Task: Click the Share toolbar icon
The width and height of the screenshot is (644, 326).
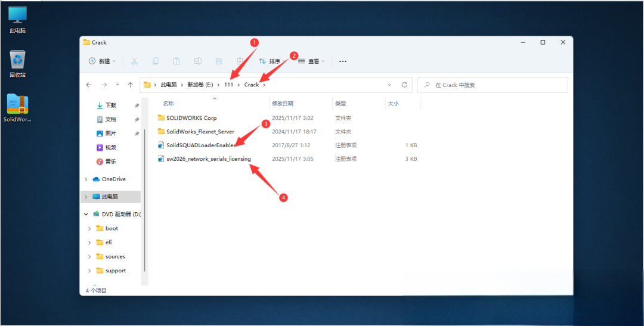Action: (219, 61)
